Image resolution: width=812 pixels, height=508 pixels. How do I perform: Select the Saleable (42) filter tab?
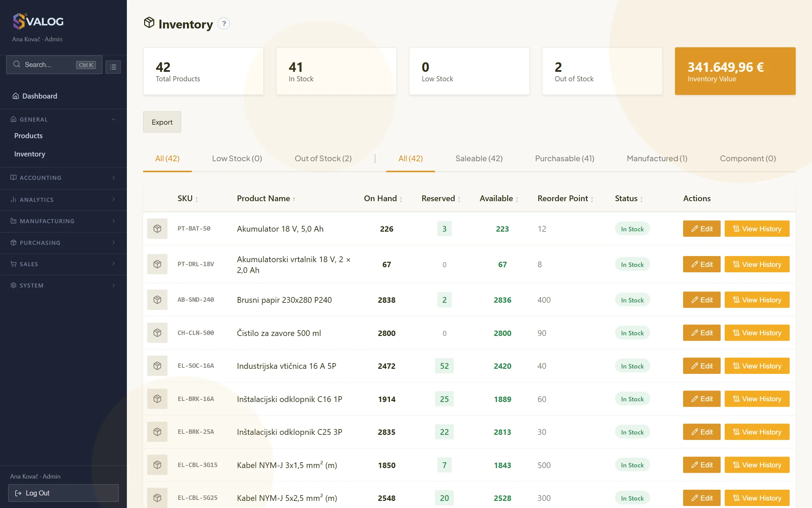pos(479,158)
